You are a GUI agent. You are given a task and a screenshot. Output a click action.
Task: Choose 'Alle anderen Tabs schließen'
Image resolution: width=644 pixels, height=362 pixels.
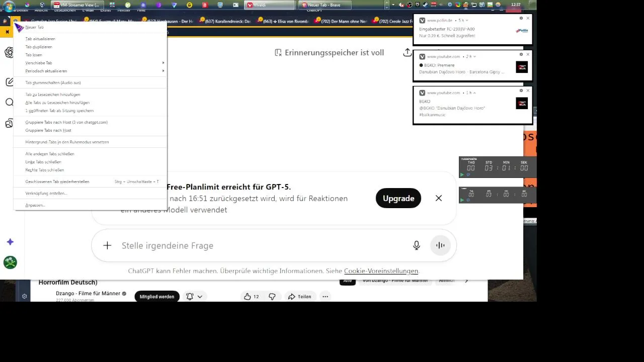tap(90, 154)
